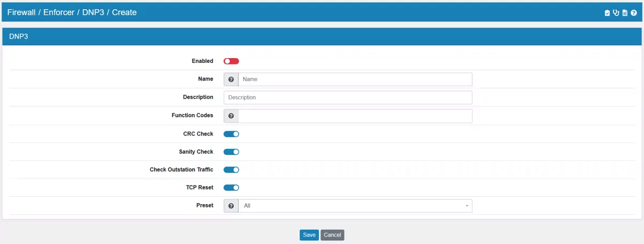Click the Firewall / Enforcer / DNP3 / Create breadcrumb
Viewport: 644px width, 244px height.
tap(72, 12)
